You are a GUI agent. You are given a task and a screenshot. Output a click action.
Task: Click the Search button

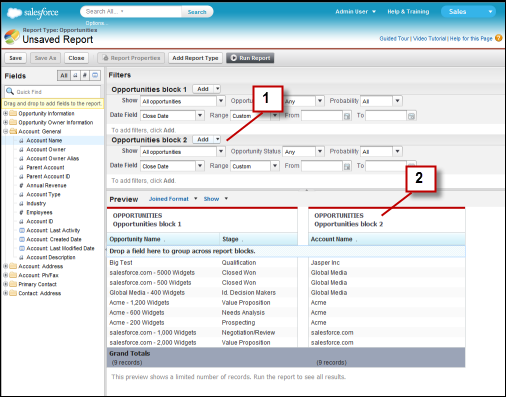(x=197, y=12)
